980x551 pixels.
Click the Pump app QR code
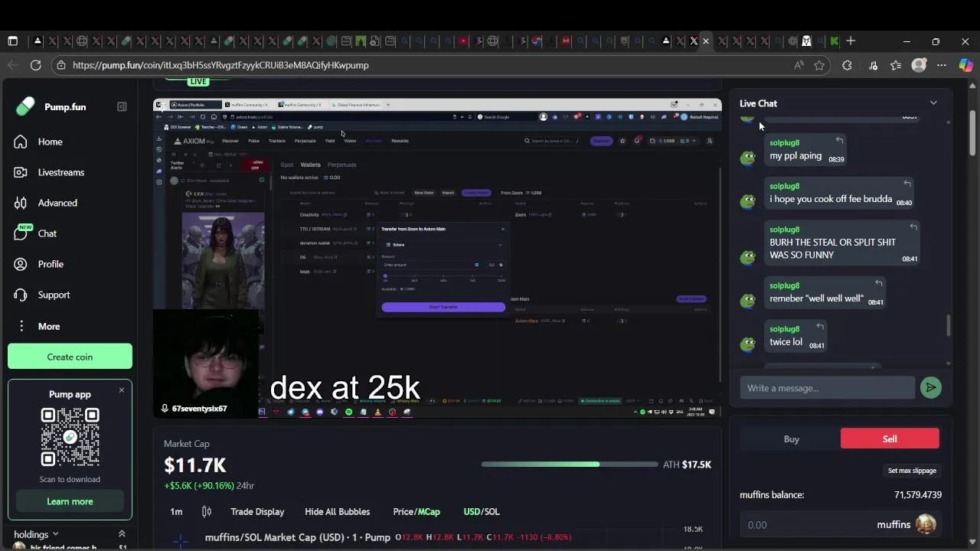[x=70, y=437]
